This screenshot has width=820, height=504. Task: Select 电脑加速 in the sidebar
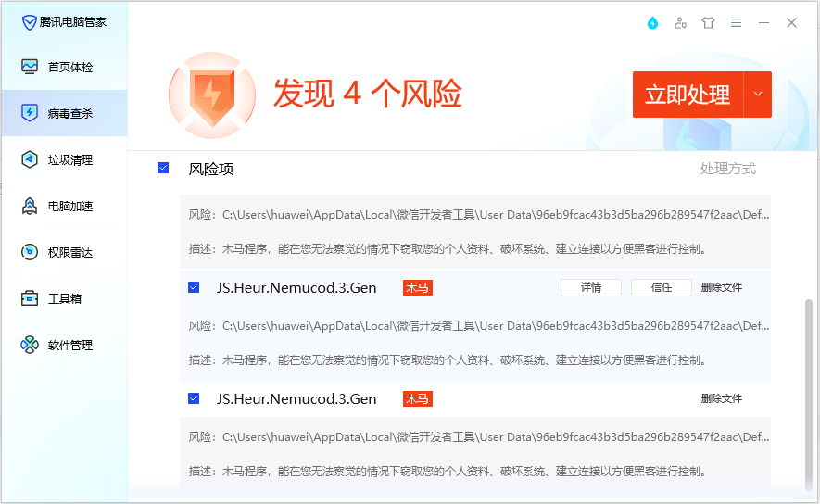[64, 206]
